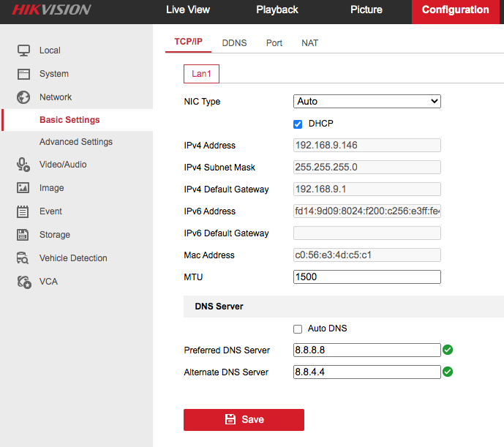504x447 pixels.
Task: Open the NIC Type dropdown
Action: click(x=366, y=102)
